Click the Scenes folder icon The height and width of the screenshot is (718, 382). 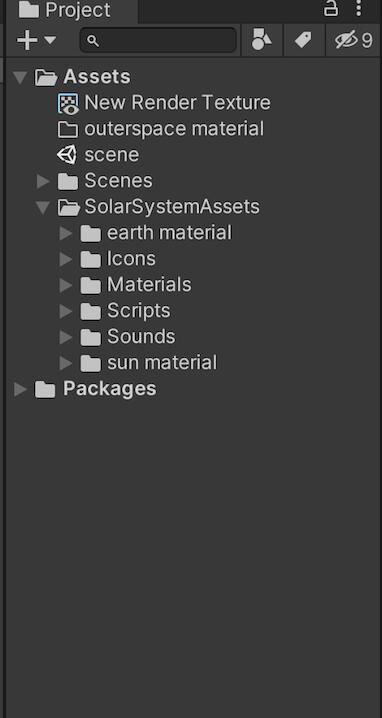coord(68,181)
